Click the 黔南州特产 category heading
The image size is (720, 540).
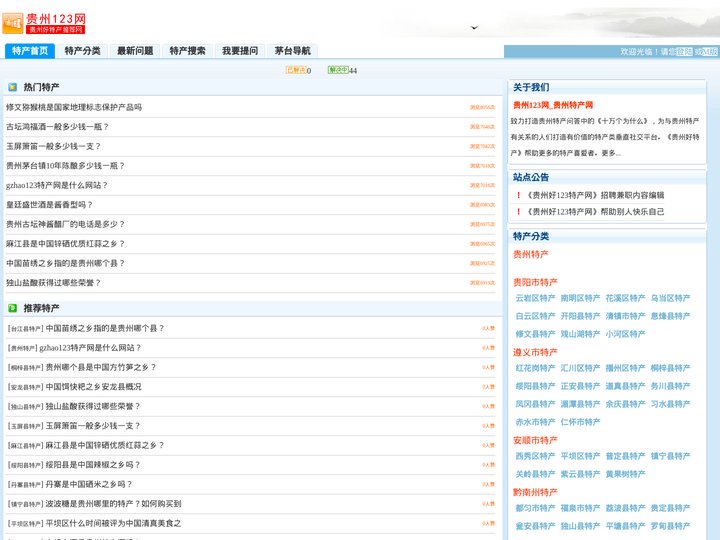click(535, 493)
